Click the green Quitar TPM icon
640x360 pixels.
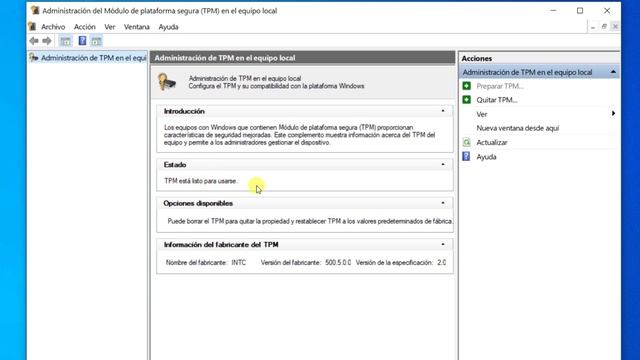click(x=467, y=100)
